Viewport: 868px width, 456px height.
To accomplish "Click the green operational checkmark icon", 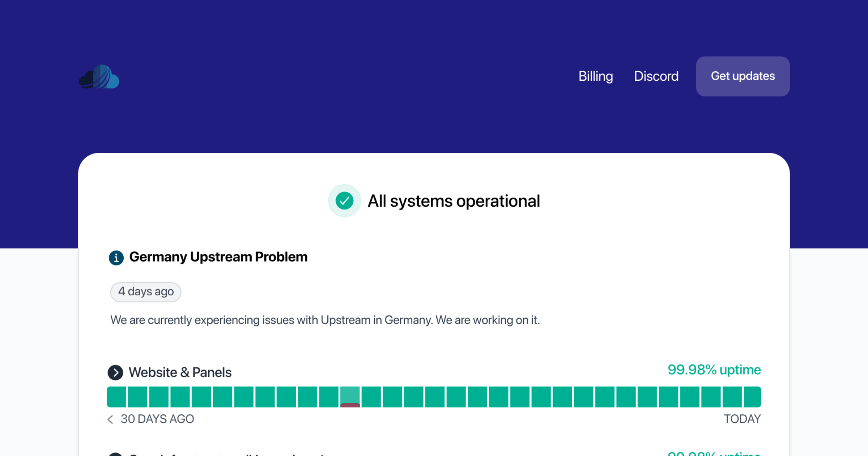I will (344, 201).
